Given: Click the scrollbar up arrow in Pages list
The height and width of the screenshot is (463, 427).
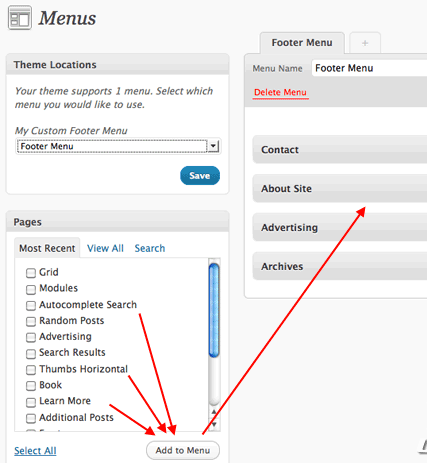Looking at the screenshot, I should (x=214, y=413).
